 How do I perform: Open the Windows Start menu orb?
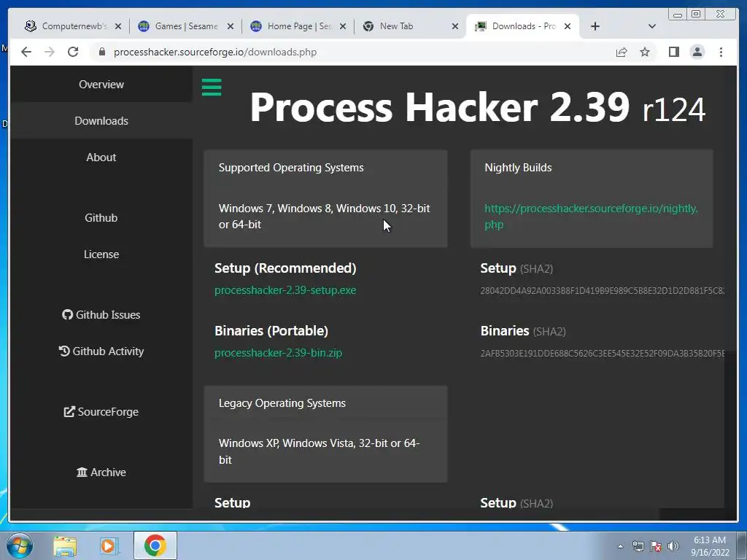click(x=20, y=545)
